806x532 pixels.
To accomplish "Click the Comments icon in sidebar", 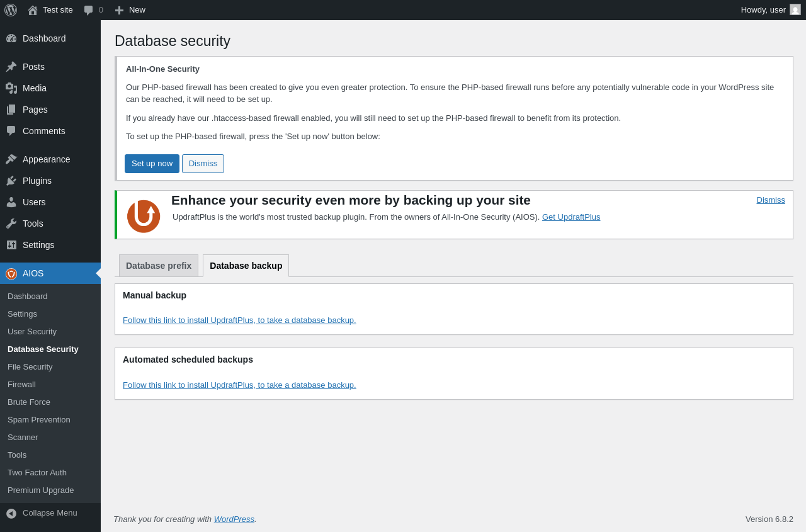I will coord(11,131).
